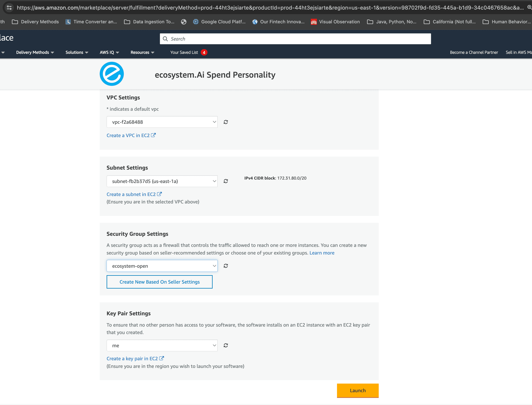Click Create New Based On Seller Settings
The height and width of the screenshot is (405, 532).
click(159, 282)
